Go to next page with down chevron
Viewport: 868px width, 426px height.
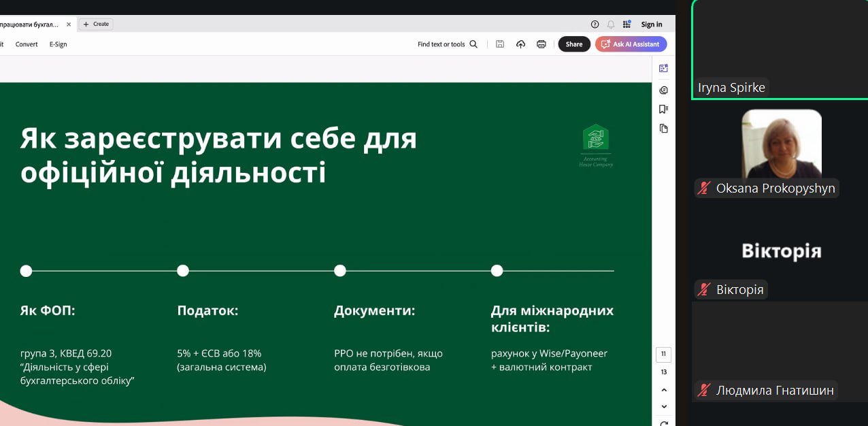pyautogui.click(x=664, y=406)
